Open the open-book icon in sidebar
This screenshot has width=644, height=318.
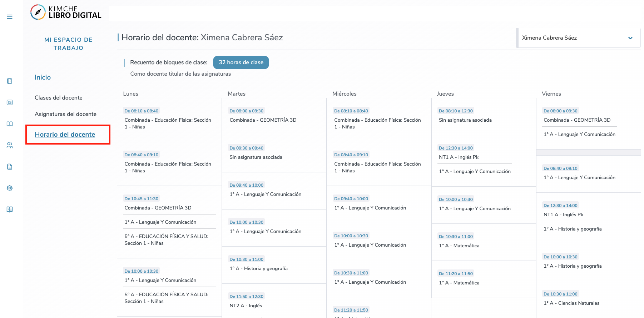[x=10, y=124]
